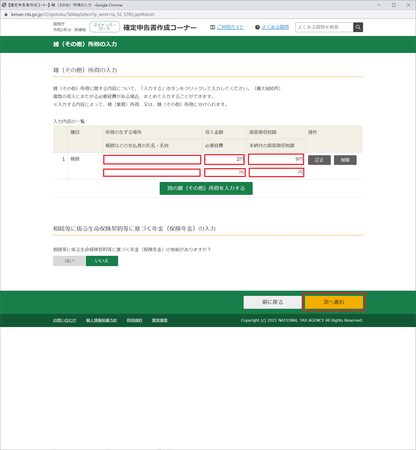
Task: Click the Chrome tab favicon icon
Action: [4, 5]
